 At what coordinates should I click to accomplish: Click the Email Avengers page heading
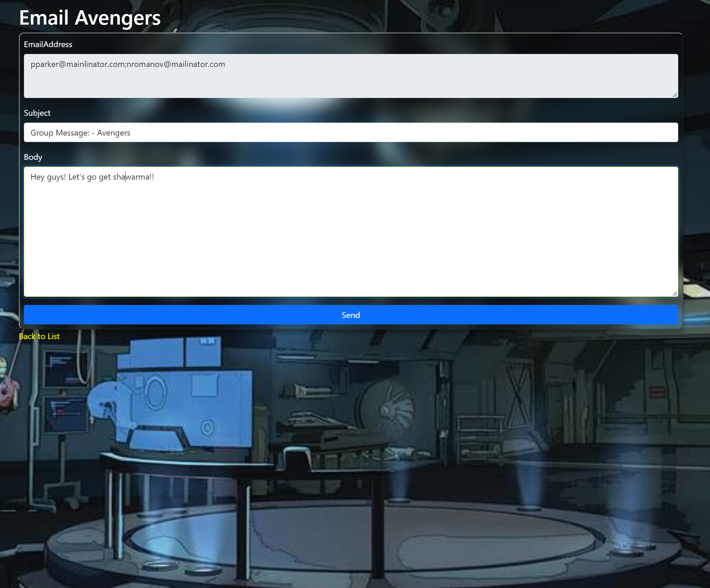pyautogui.click(x=90, y=17)
